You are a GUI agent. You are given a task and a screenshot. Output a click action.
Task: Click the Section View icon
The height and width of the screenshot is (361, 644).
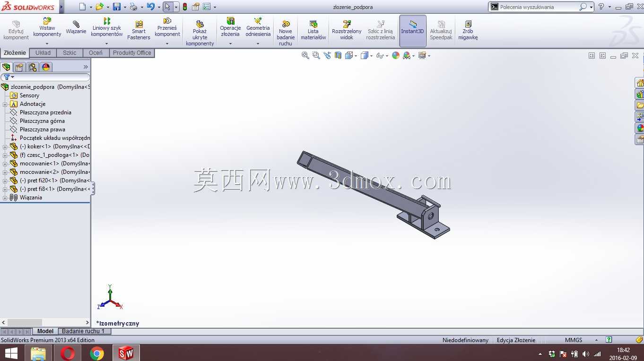(x=338, y=55)
